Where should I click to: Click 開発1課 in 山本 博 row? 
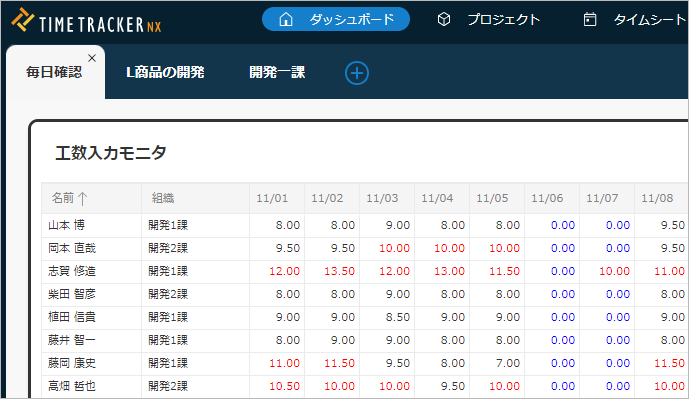pyautogui.click(x=168, y=225)
